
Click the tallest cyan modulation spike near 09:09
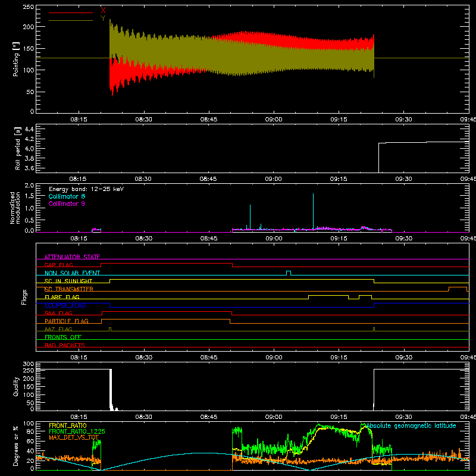click(314, 211)
